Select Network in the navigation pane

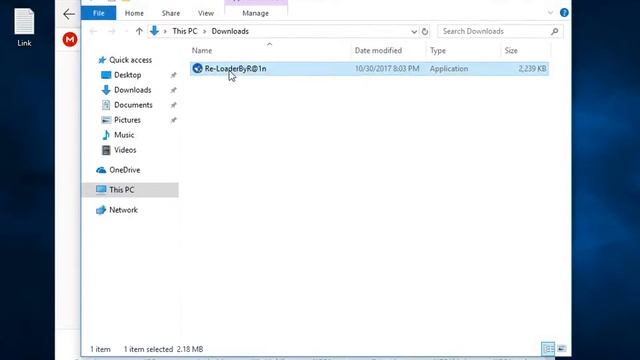(x=123, y=210)
